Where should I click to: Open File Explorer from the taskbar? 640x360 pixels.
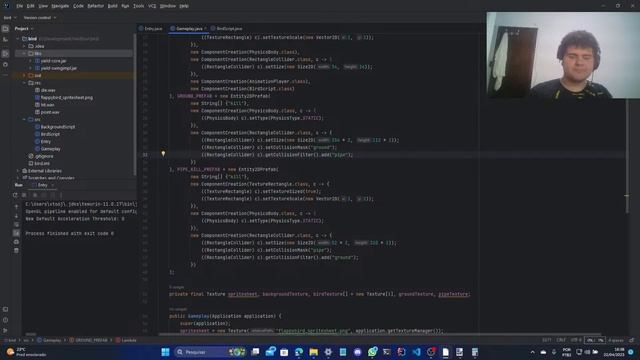[313, 352]
